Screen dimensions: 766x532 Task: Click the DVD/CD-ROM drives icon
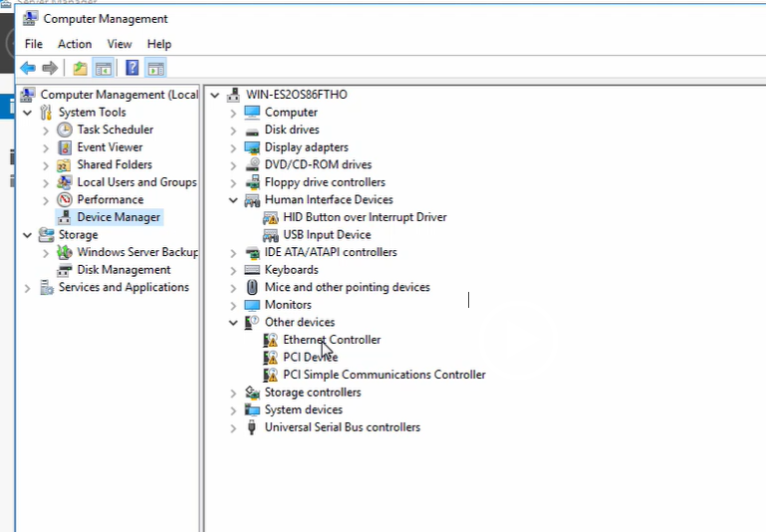252,164
